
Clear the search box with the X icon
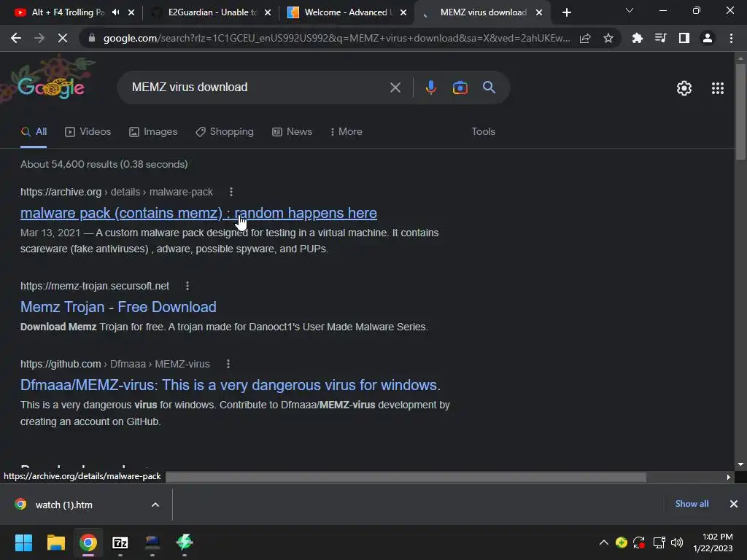click(395, 87)
